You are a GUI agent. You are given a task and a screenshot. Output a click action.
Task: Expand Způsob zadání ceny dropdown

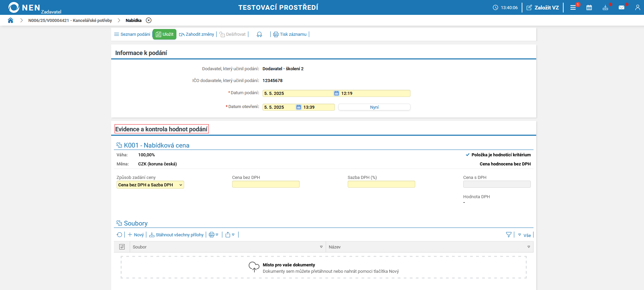150,185
